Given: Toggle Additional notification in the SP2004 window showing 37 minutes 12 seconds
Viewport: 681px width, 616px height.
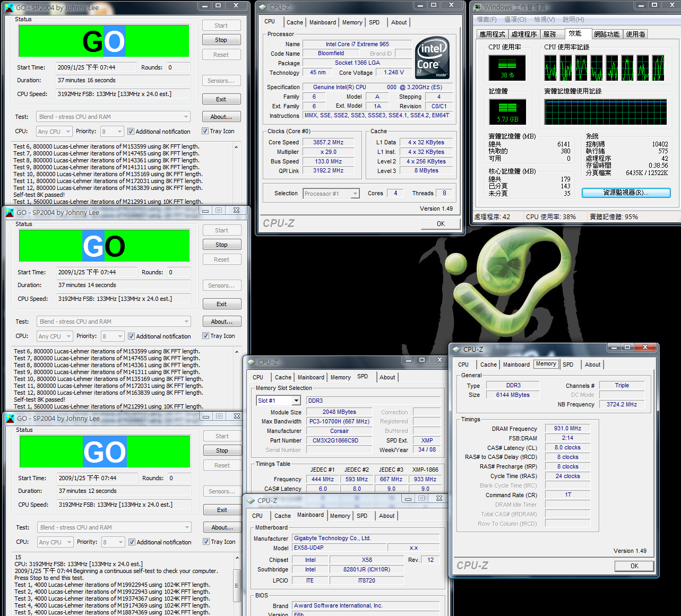Looking at the screenshot, I should coord(132,542).
